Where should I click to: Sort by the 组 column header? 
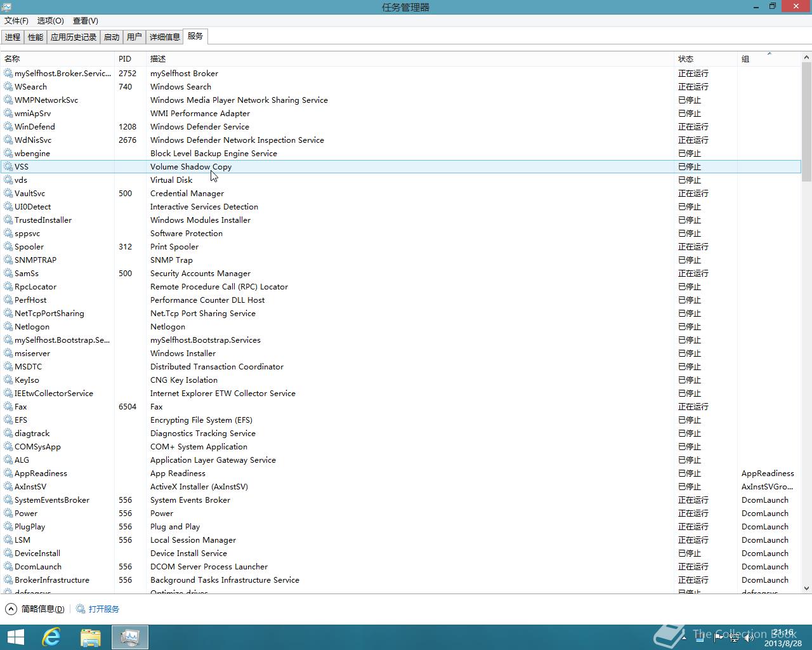[769, 58]
